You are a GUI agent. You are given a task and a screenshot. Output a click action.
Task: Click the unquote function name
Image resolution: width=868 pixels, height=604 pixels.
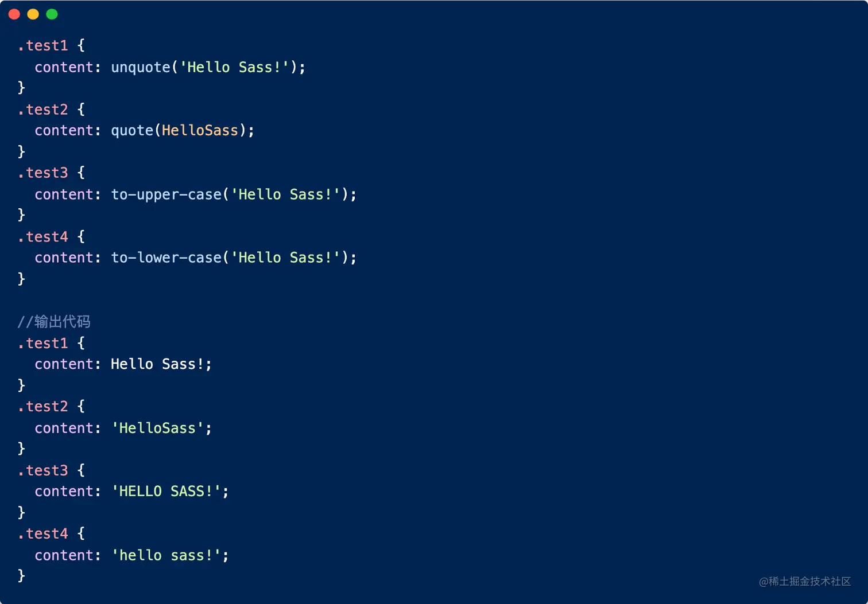pyautogui.click(x=141, y=68)
